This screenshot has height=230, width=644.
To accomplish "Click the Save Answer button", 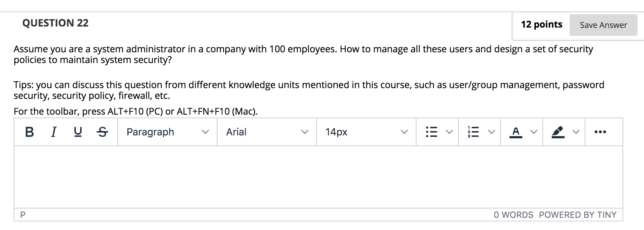I will point(603,25).
